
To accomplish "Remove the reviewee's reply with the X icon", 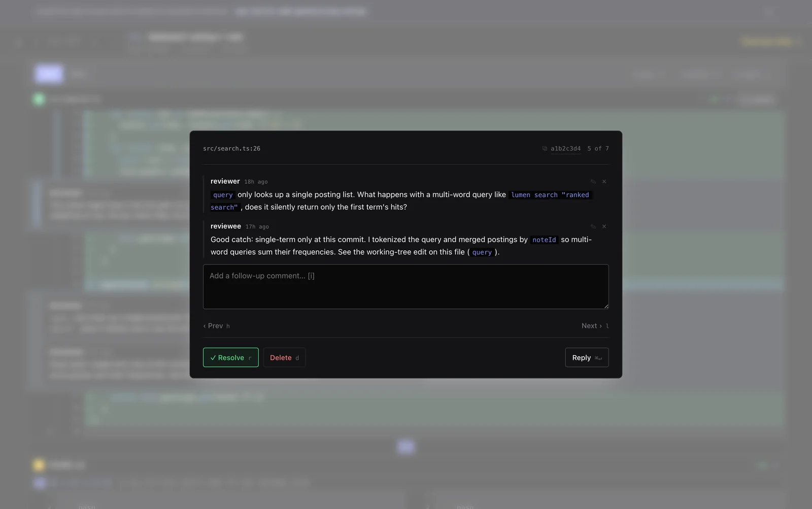I will click(x=604, y=227).
